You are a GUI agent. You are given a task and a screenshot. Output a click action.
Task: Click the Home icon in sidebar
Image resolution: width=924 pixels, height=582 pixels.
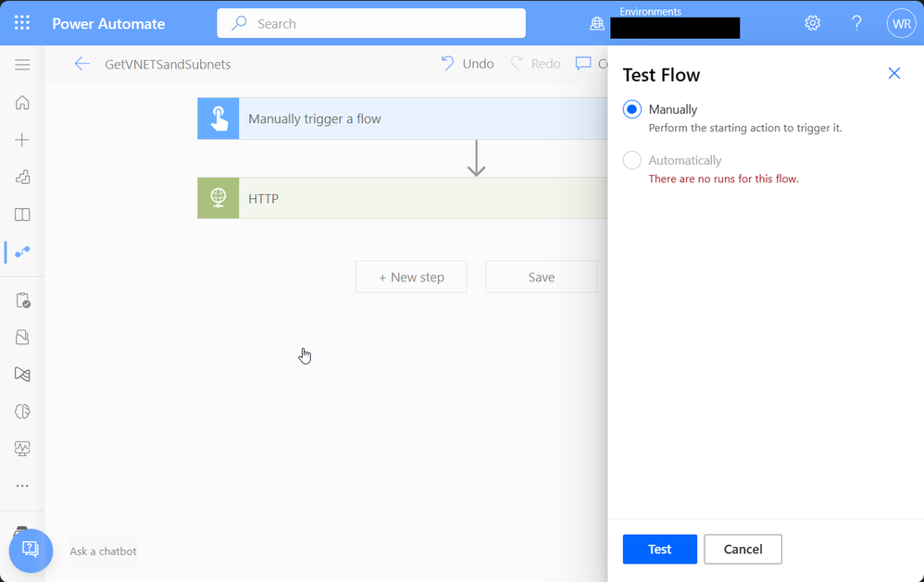(22, 103)
